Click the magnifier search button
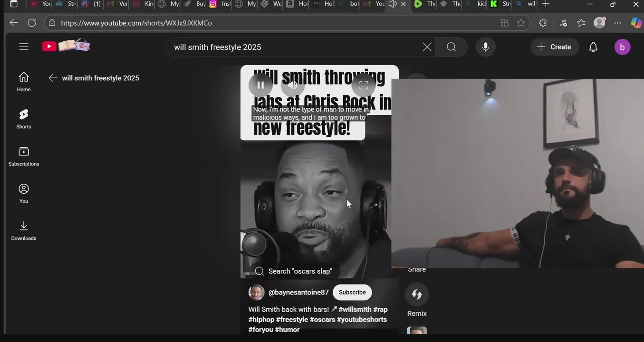This screenshot has width=644, height=342. tap(452, 47)
